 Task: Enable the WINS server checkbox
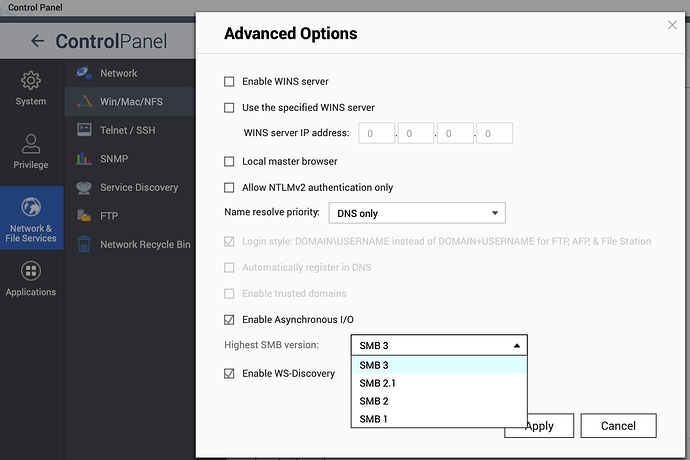229,81
